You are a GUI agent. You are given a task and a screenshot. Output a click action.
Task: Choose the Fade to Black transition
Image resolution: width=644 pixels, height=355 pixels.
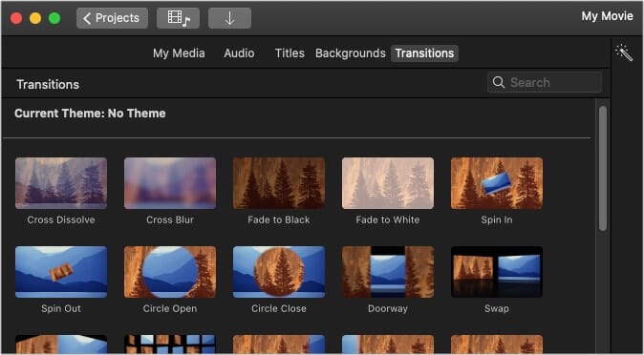[279, 183]
